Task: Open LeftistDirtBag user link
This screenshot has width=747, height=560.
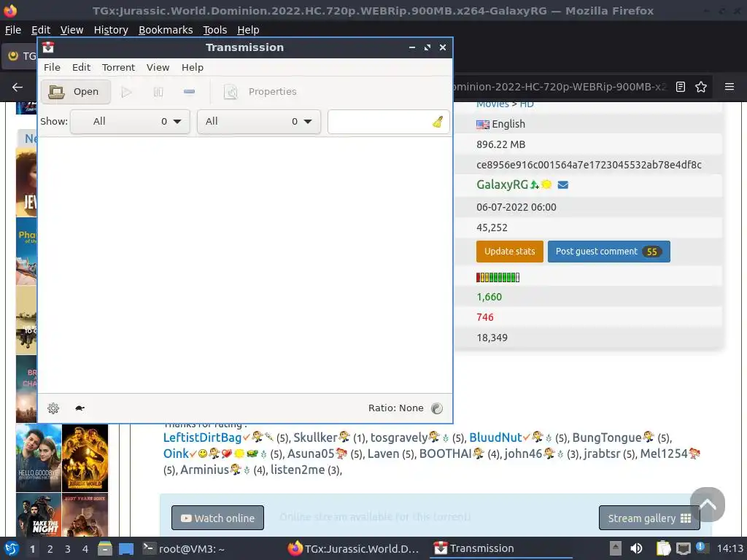Action: 203,437
